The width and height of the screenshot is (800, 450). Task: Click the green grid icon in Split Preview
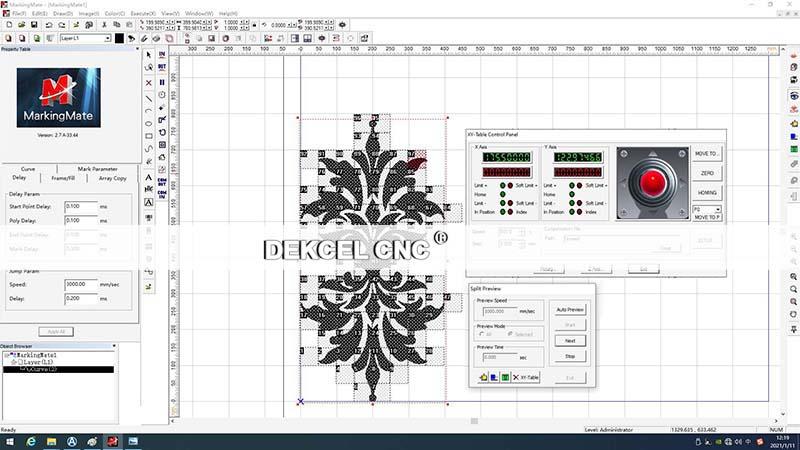click(505, 377)
